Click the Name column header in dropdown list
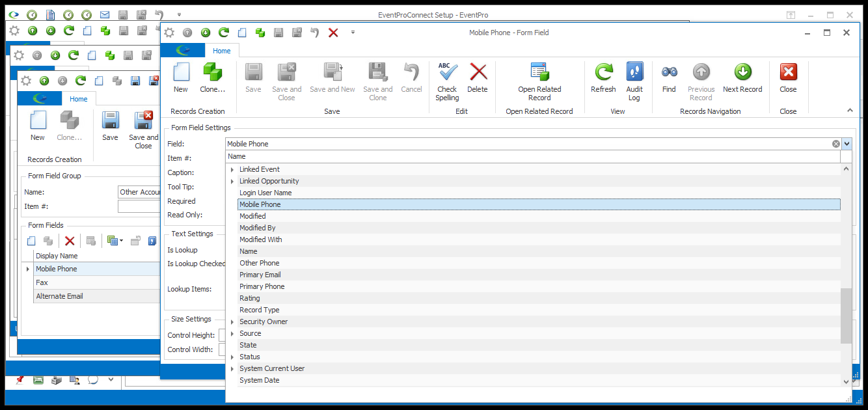The width and height of the screenshot is (868, 410). point(533,156)
